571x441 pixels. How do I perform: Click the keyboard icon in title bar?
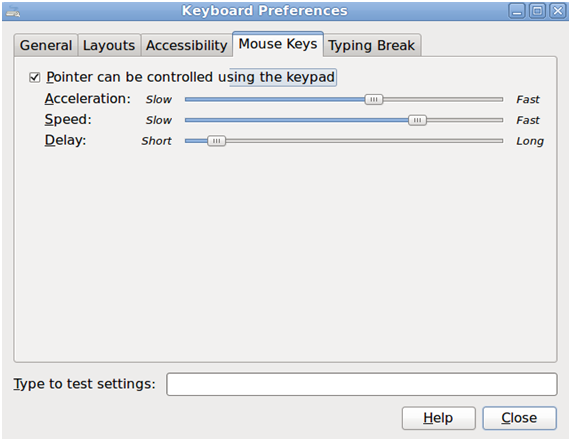(13, 11)
